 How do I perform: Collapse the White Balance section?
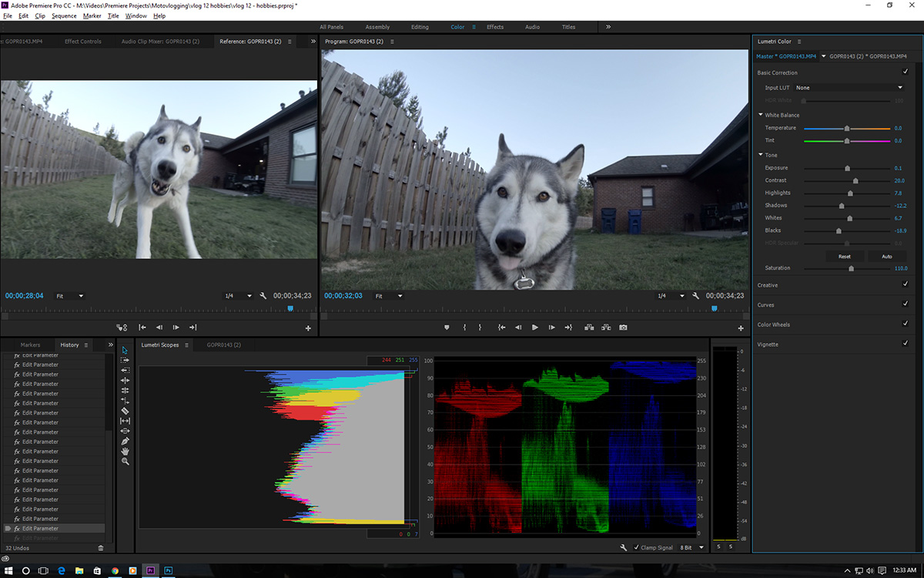click(761, 115)
